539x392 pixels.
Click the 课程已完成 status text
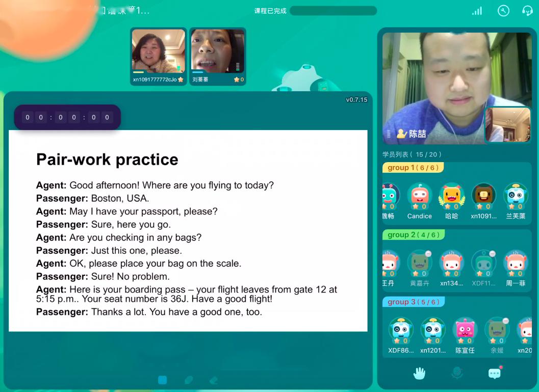pyautogui.click(x=270, y=11)
